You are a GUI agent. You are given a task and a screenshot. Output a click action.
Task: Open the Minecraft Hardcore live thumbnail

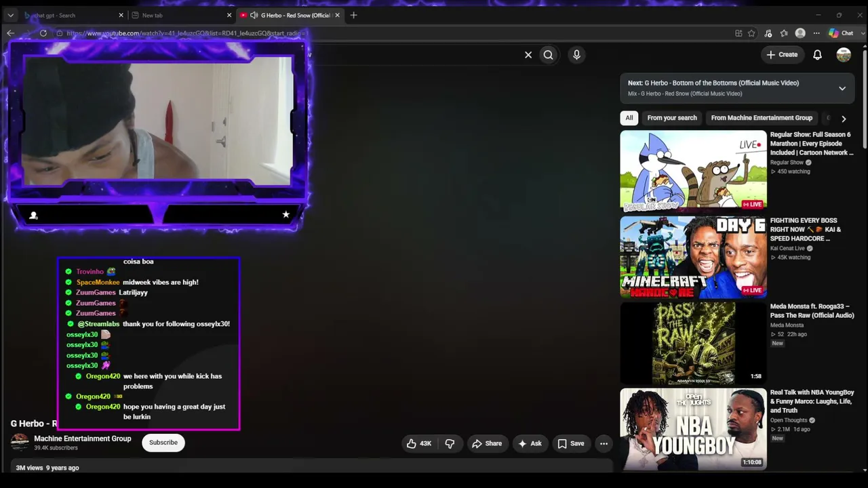[693, 257]
